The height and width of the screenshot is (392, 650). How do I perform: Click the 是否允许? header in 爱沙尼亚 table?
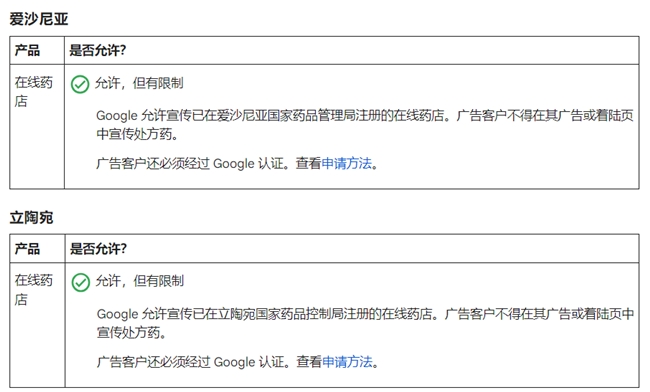352,51
